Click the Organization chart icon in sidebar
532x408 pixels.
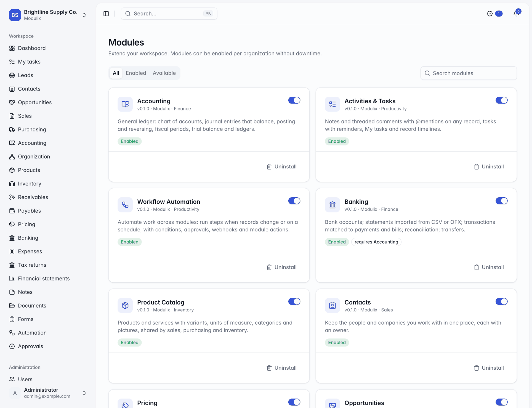pos(12,157)
